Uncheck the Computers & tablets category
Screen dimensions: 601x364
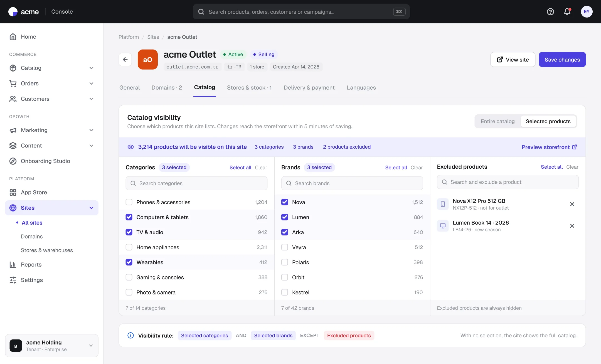tap(129, 217)
